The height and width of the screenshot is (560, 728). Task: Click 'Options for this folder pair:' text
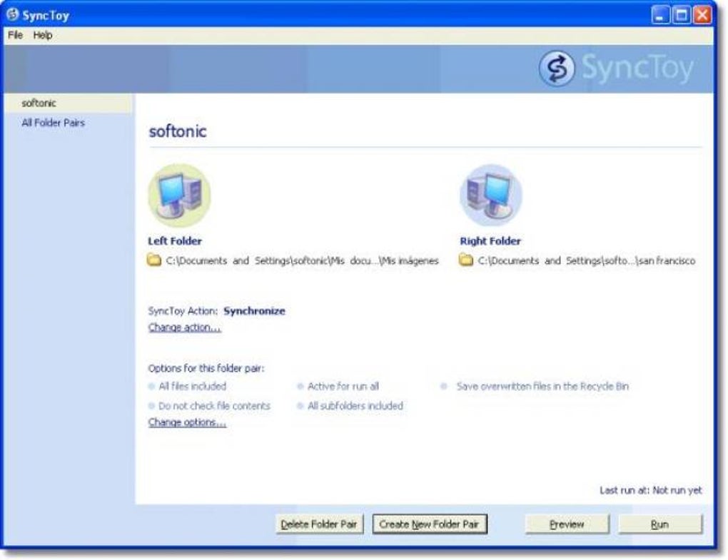[x=206, y=368]
